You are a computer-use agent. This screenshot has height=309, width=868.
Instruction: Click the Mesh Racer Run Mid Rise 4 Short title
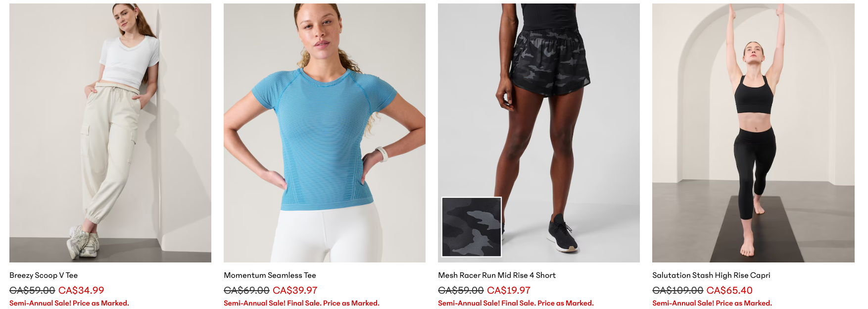[x=497, y=275]
